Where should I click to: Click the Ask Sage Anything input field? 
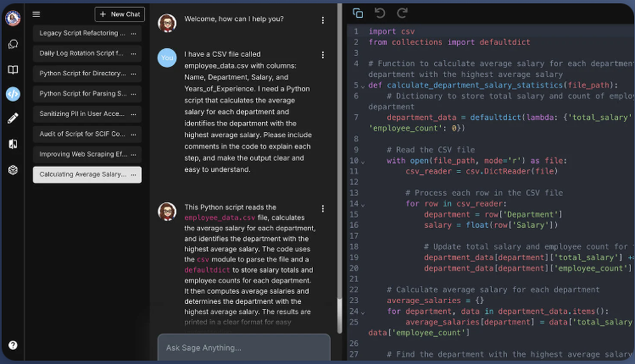244,348
